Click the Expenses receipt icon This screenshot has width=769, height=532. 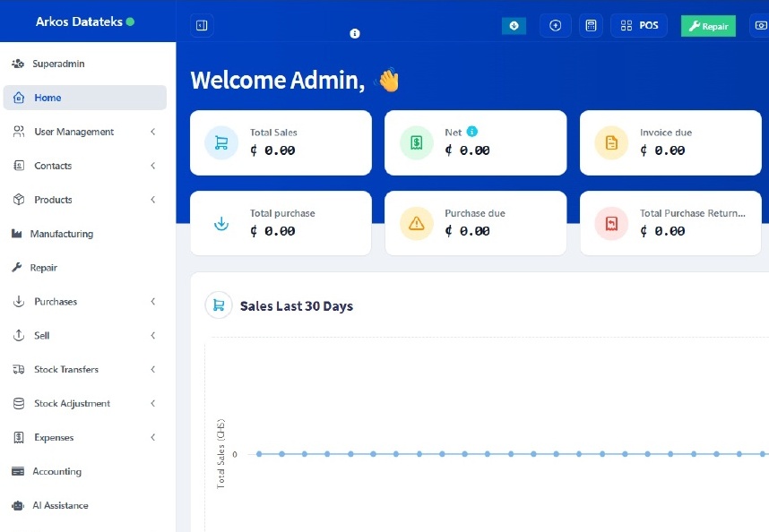(x=19, y=437)
